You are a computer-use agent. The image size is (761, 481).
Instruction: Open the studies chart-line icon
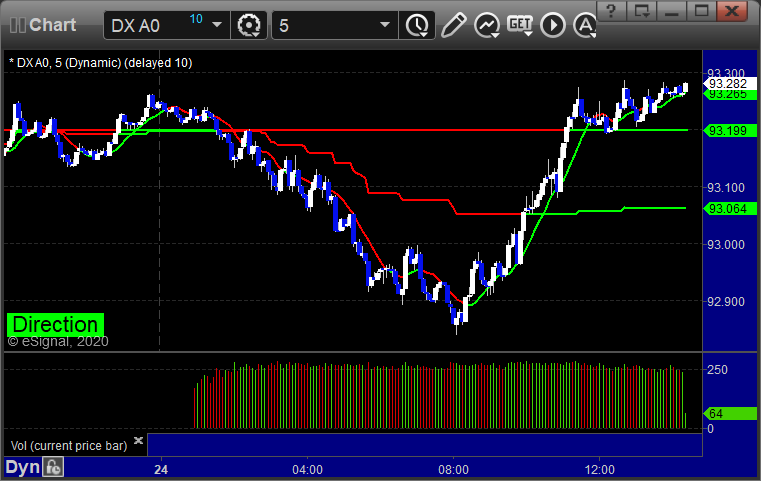[x=487, y=25]
